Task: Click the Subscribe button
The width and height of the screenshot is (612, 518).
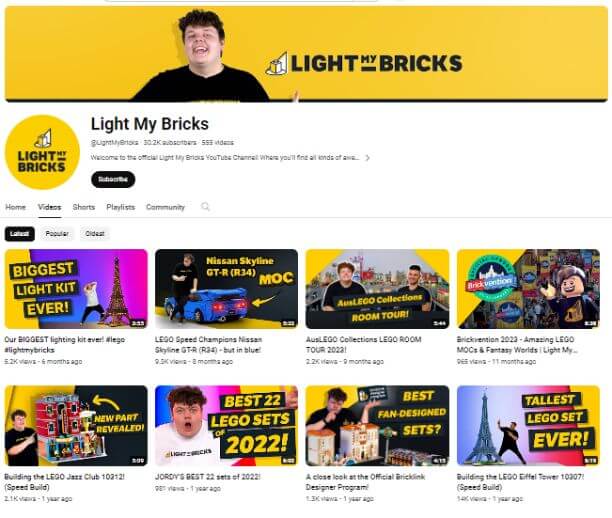Action: coord(113,179)
